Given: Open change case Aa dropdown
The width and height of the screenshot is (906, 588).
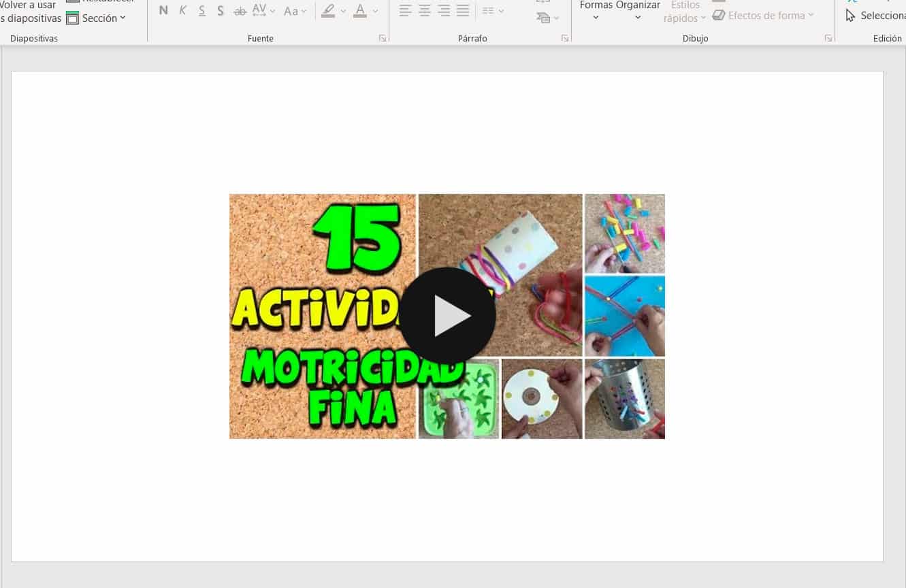Looking at the screenshot, I should click(295, 11).
